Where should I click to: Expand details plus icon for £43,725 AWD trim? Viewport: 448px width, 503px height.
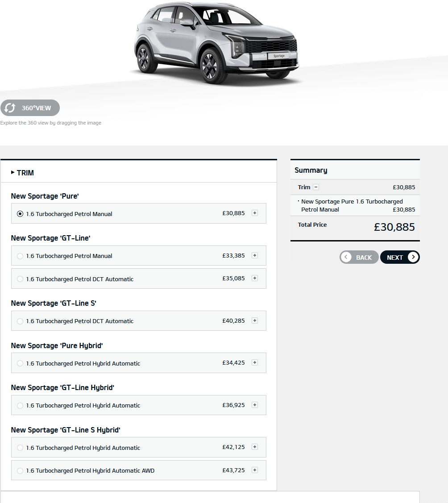point(255,470)
